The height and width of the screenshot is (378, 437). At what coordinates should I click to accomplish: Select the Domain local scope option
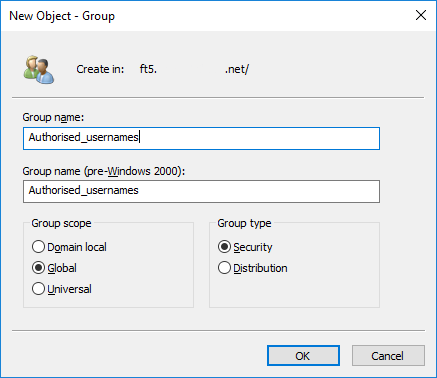click(x=69, y=247)
